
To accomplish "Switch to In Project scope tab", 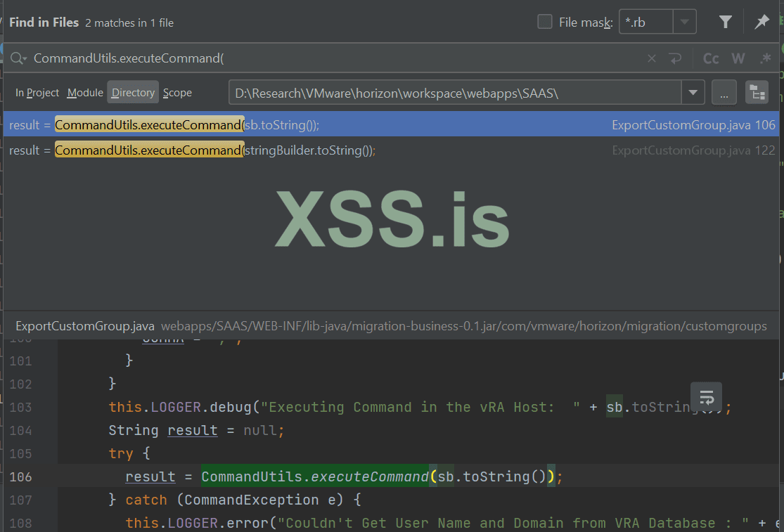I will 37,92.
